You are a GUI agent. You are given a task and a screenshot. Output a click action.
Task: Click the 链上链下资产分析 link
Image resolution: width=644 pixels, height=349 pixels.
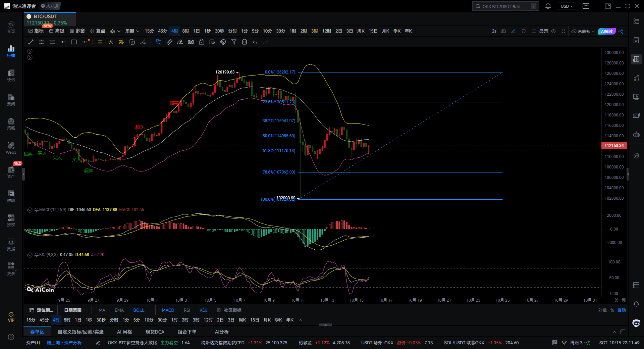tap(64, 343)
